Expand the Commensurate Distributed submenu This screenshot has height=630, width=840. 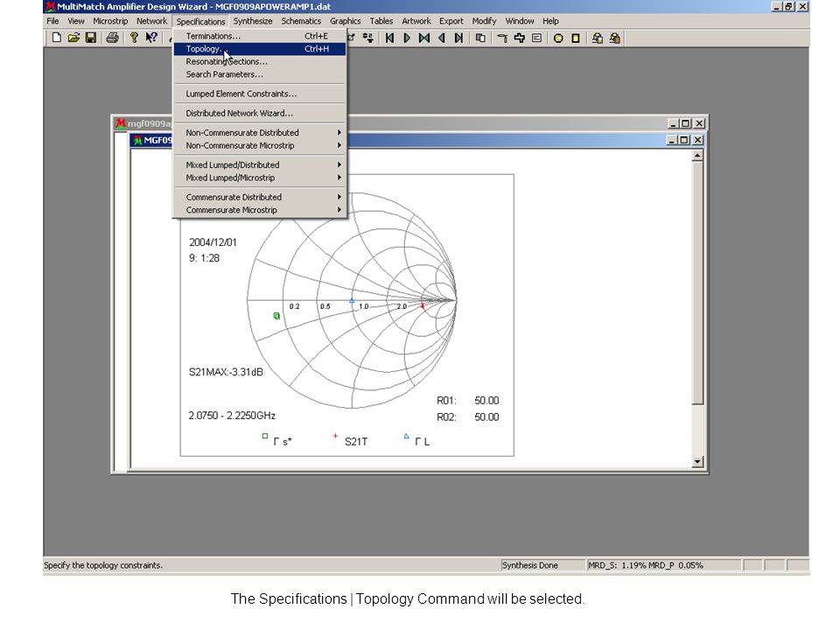tap(260, 197)
